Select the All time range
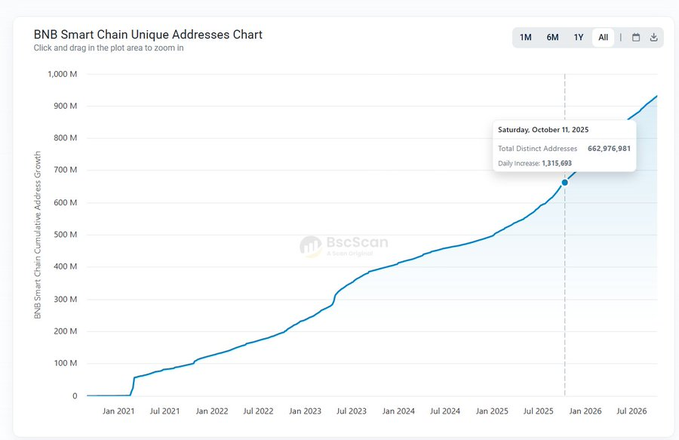This screenshot has width=679, height=440. point(603,37)
